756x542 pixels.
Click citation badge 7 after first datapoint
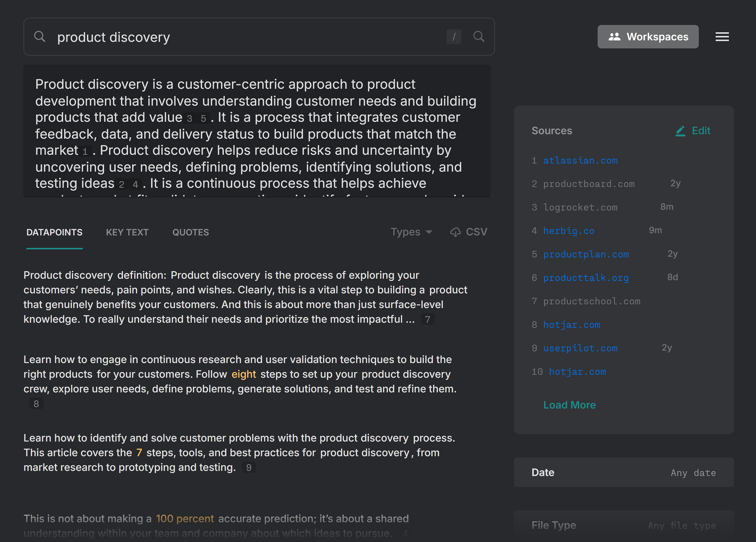(428, 320)
